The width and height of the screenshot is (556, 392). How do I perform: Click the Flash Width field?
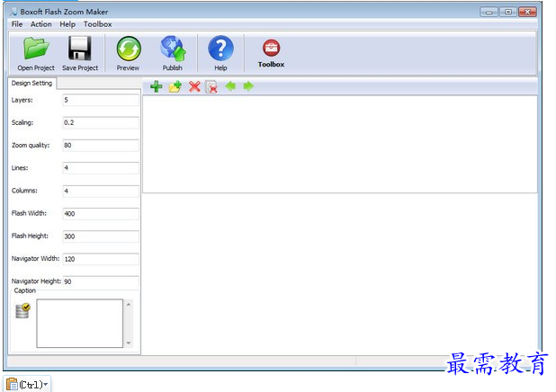[x=101, y=214]
